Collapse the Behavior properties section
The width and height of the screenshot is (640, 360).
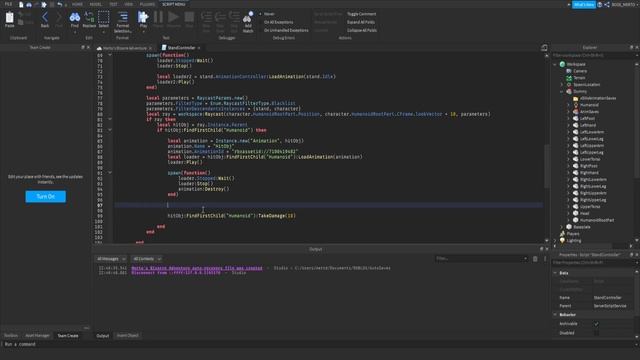click(x=555, y=315)
